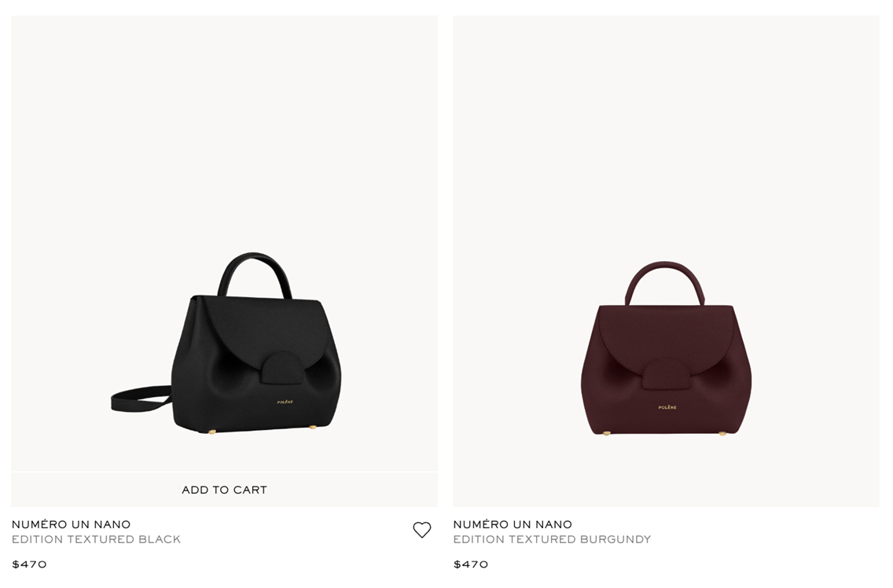Click the gold Polène logo on burgundy bag
893x588 pixels.
click(667, 407)
